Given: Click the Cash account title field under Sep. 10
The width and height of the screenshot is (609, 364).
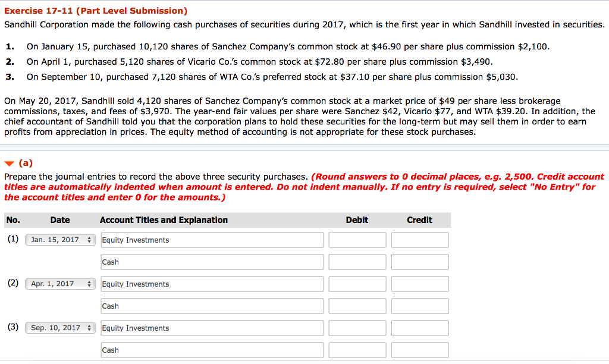Looking at the screenshot, I should 212,350.
